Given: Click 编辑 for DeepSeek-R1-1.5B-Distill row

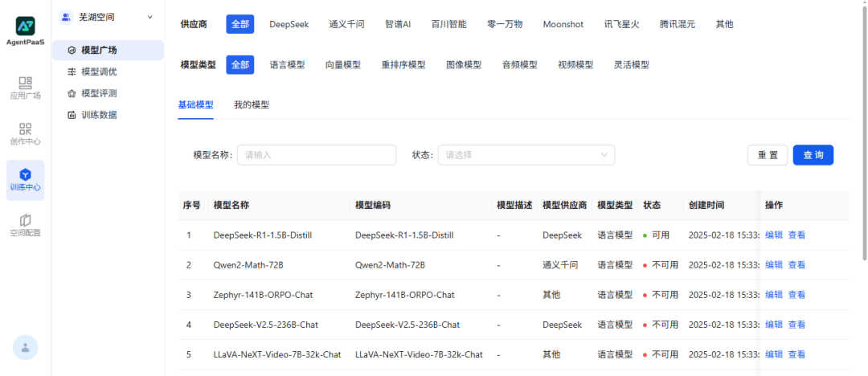Looking at the screenshot, I should pyautogui.click(x=773, y=235).
